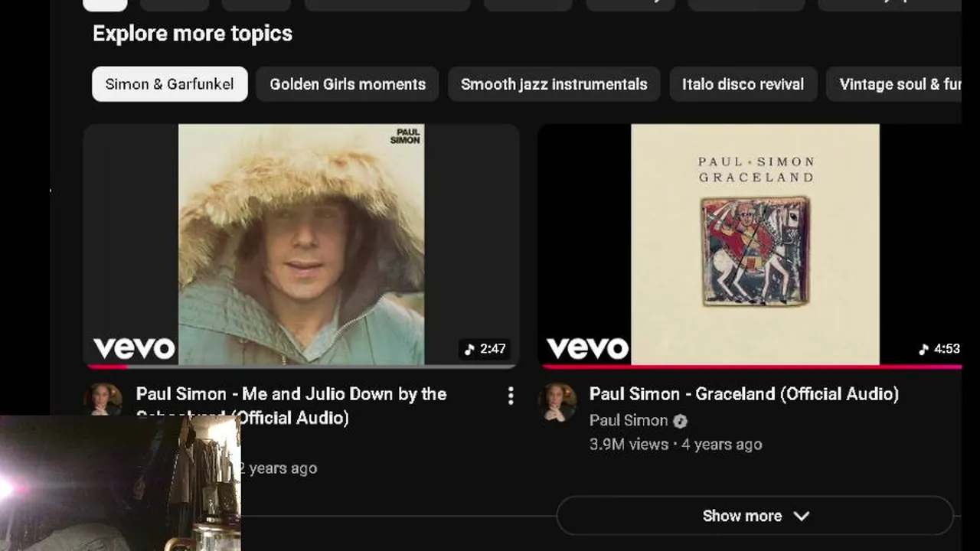Click channel avatar beside Graceland title
The width and height of the screenshot is (980, 551).
point(557,403)
